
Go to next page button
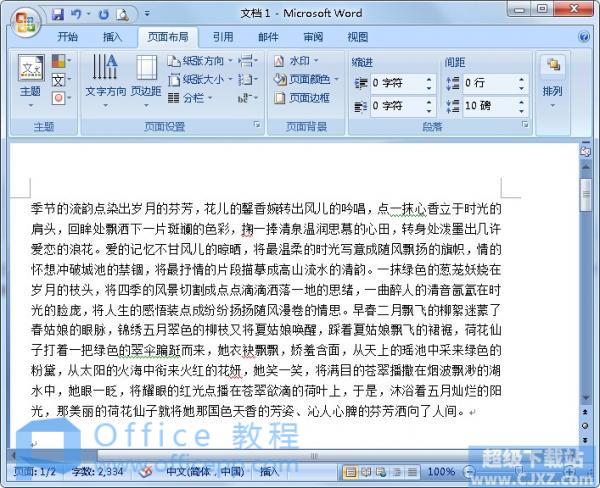[585, 440]
